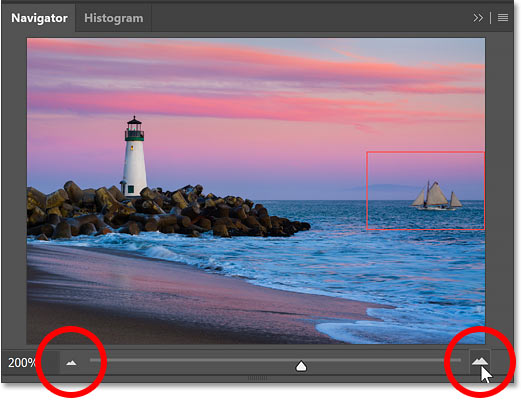Click the empty tab bar beside Histogram
This screenshot has width=522, height=400.
click(310, 18)
